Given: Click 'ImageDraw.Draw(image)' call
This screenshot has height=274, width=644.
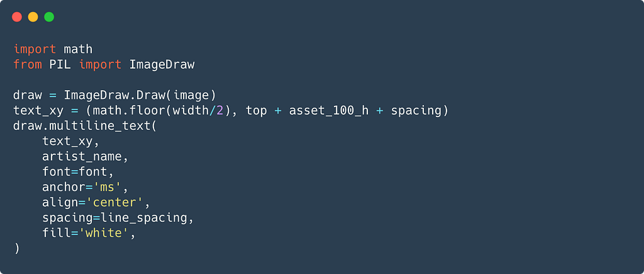Looking at the screenshot, I should [140, 95].
